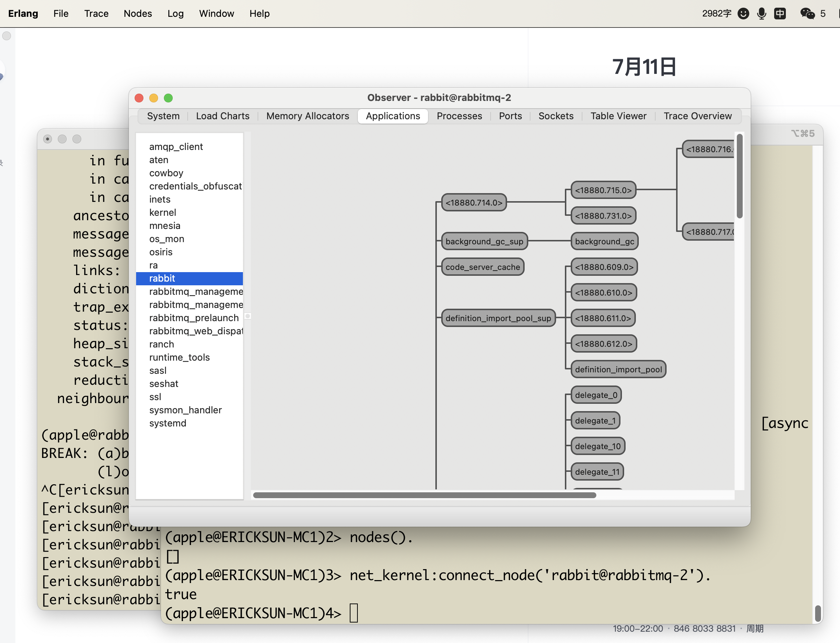
Task: Click the 7月11日 date heading
Action: [644, 67]
